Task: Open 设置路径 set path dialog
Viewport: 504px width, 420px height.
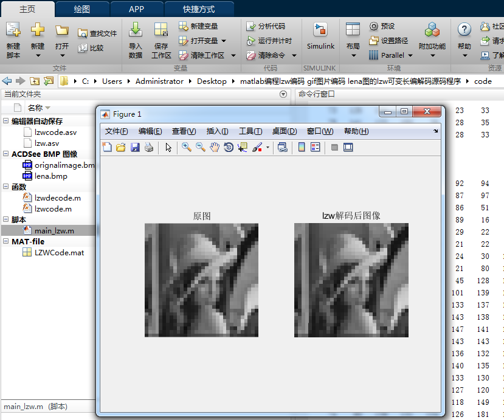Action: pyautogui.click(x=388, y=41)
